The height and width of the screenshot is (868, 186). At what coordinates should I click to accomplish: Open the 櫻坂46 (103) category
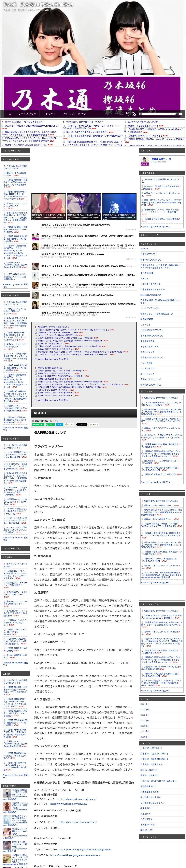click(x=147, y=830)
